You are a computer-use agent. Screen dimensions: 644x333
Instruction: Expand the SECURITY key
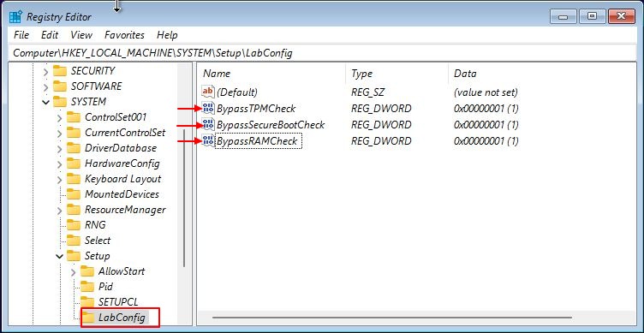coord(46,72)
